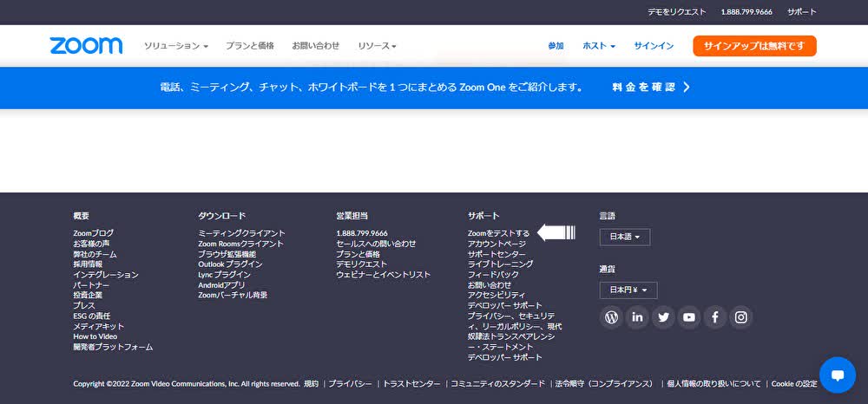Click the サインアップは無料です button
868x404 pixels.
pyautogui.click(x=754, y=46)
